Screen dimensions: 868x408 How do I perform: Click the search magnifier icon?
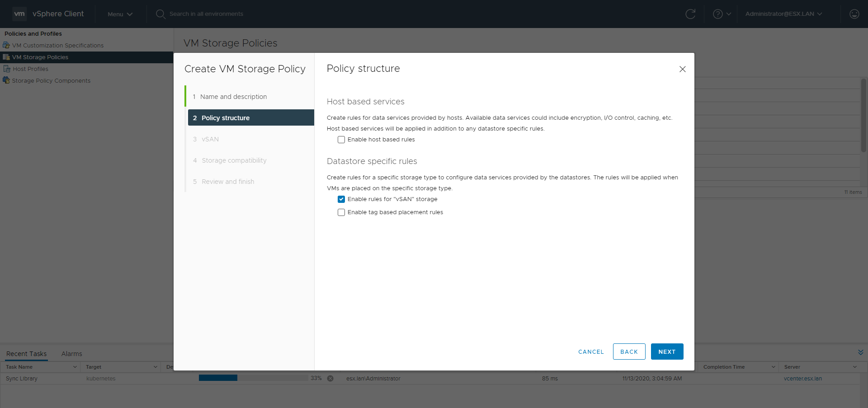pos(160,14)
